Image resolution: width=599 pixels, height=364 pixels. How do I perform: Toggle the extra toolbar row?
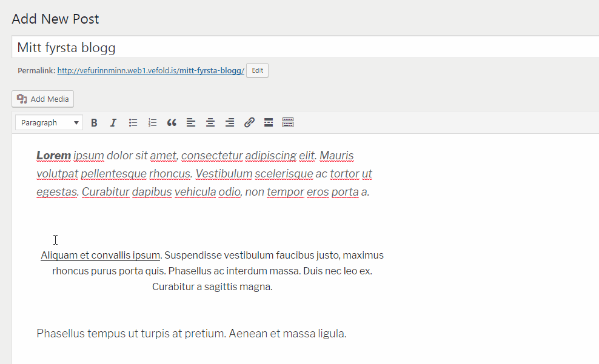tap(288, 123)
